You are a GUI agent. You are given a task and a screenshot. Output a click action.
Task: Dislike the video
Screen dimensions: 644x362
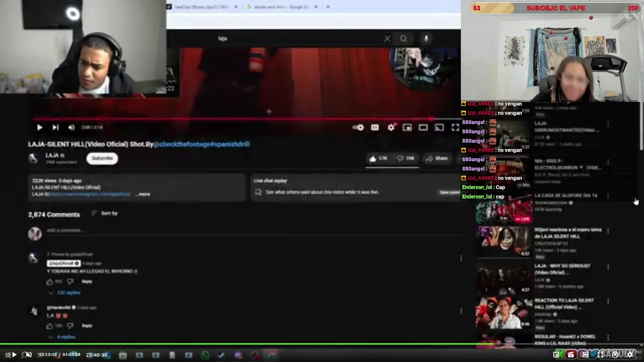click(406, 158)
